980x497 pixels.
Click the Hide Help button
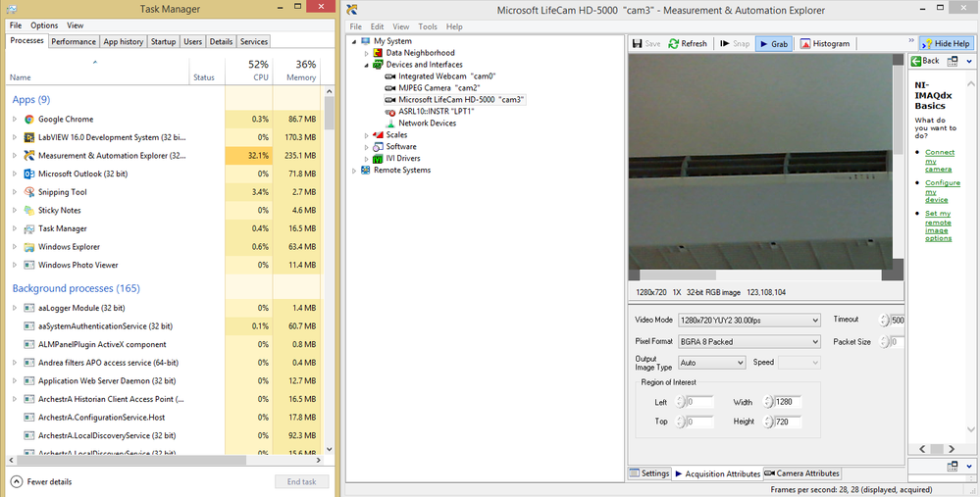click(947, 44)
